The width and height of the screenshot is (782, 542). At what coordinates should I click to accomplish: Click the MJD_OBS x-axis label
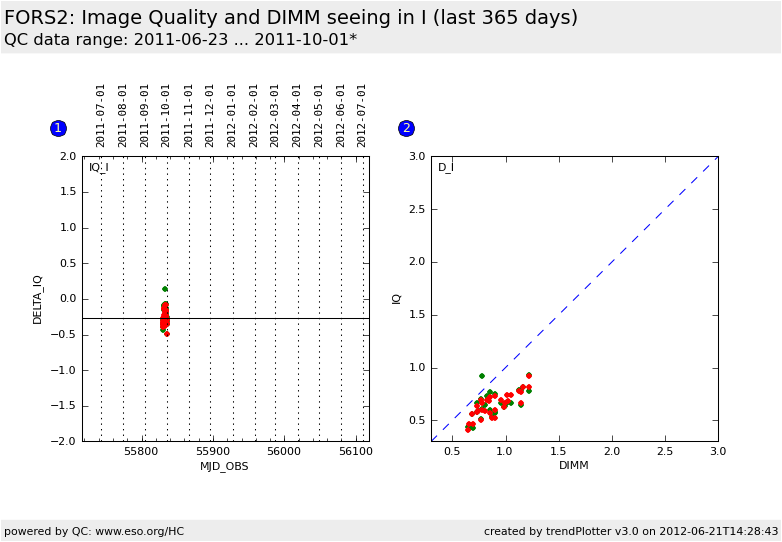(224, 466)
